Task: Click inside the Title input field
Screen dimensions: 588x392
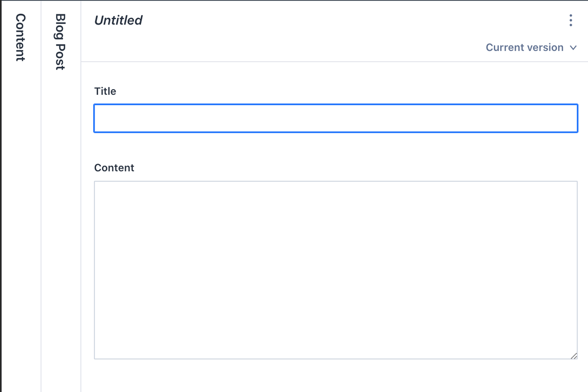Action: tap(335, 118)
